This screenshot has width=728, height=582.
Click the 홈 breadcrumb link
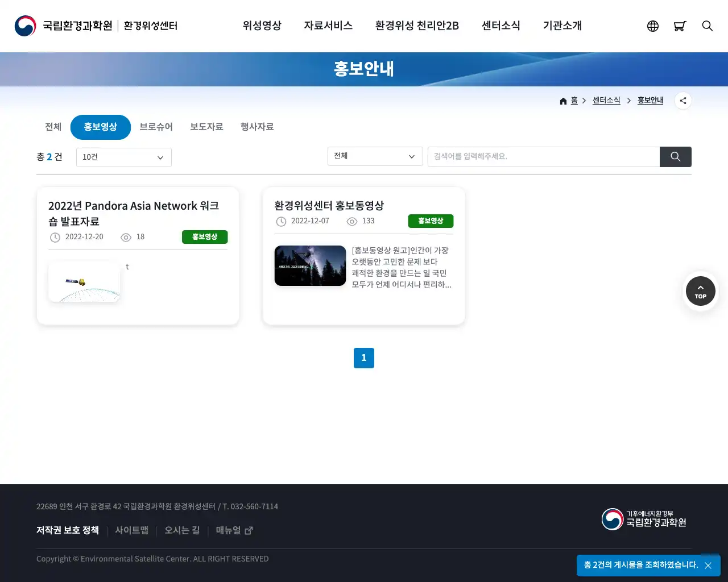574,101
